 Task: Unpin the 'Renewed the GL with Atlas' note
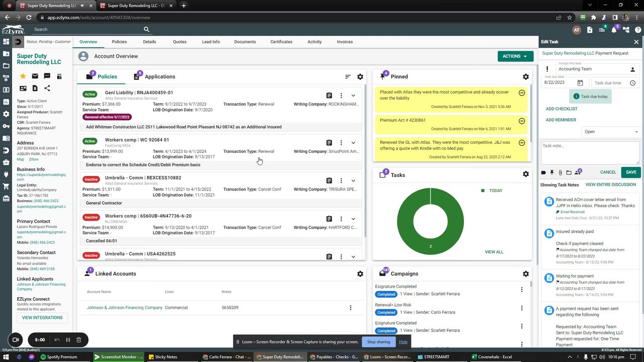coord(522,143)
